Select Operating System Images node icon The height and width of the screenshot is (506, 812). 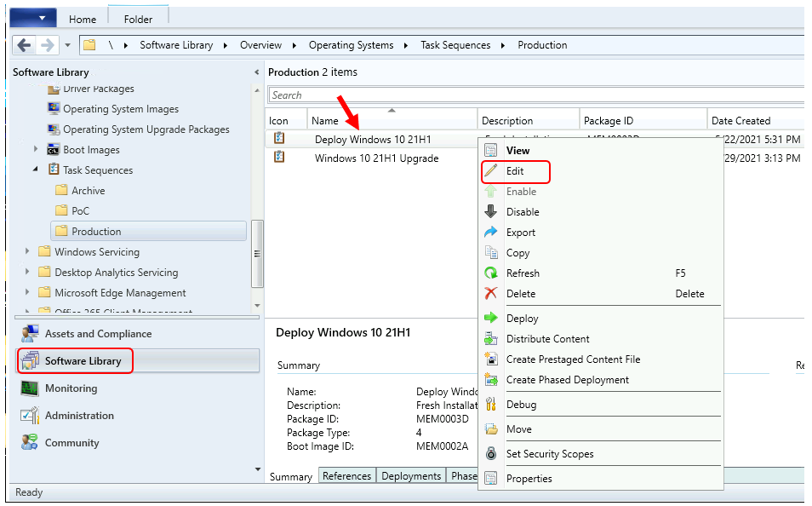[x=54, y=108]
